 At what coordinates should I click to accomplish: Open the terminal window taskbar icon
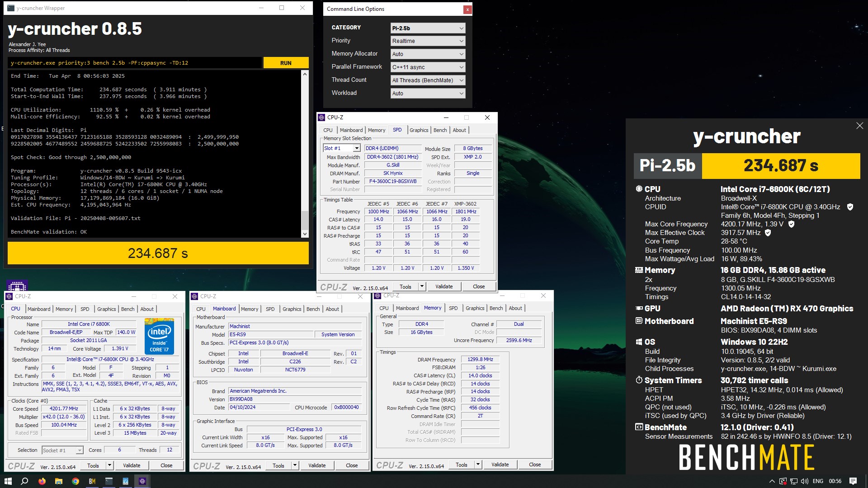click(109, 481)
